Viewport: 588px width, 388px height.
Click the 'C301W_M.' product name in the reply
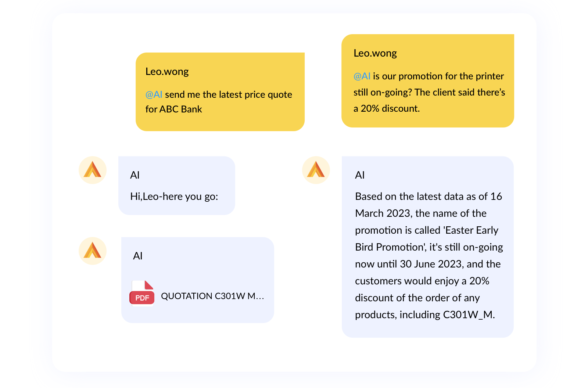[469, 315]
